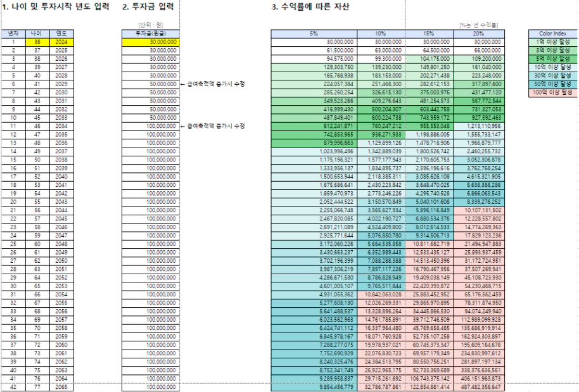579x392 pixels.
Task: Click the '1. 나이 및 투자시작 년도 입력' title
Action: pyautogui.click(x=56, y=6)
